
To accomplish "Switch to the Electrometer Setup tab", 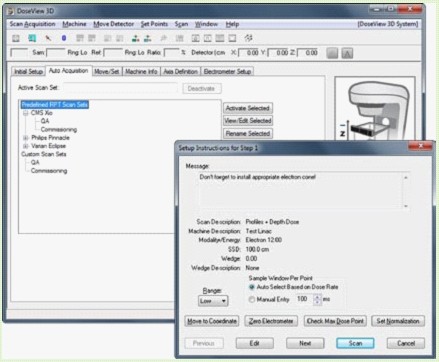I will tap(227, 71).
